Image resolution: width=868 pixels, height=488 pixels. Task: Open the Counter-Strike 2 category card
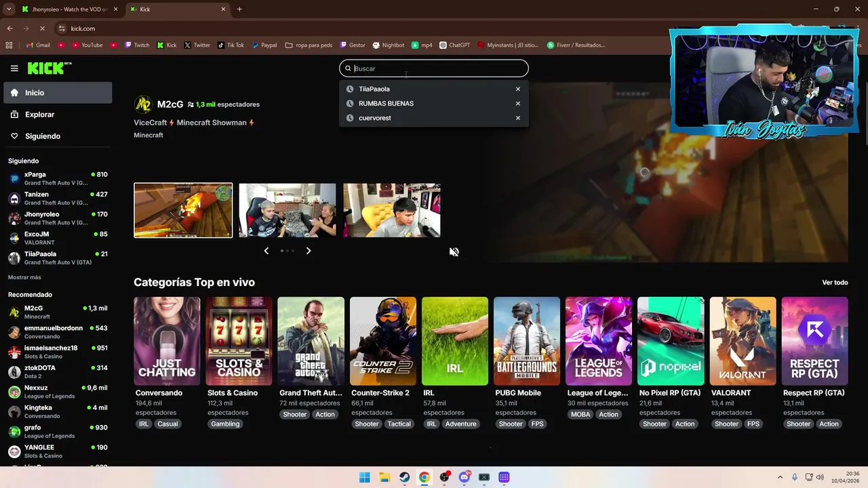[x=383, y=341]
